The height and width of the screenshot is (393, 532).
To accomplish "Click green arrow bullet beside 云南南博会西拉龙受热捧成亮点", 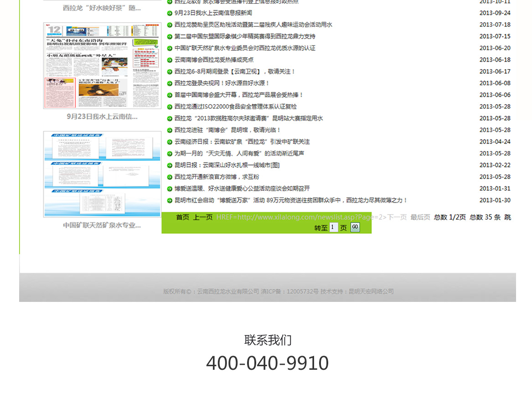I will (x=170, y=60).
